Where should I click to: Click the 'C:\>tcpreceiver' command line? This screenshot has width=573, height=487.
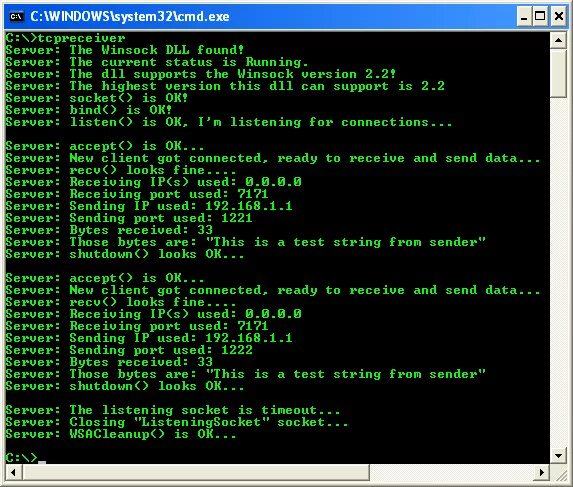pos(65,38)
